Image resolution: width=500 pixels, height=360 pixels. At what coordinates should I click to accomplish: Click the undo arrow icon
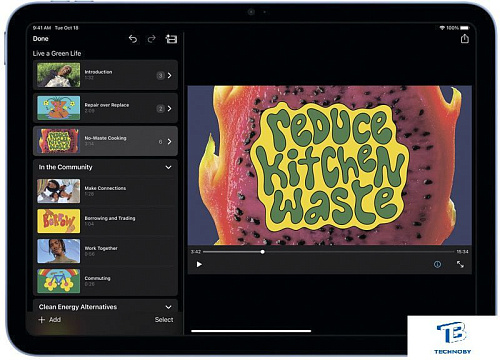click(133, 39)
